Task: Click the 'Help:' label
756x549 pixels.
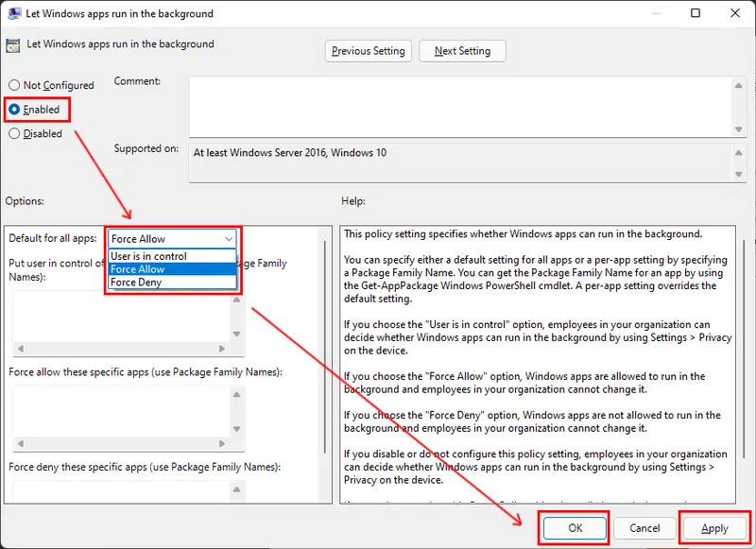Action: tap(352, 201)
